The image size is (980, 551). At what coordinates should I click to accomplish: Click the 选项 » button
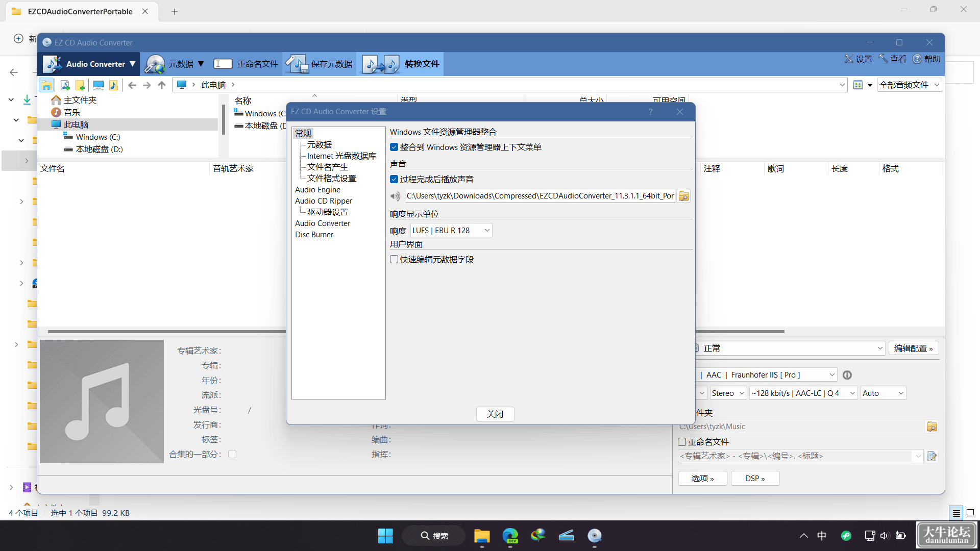click(703, 479)
